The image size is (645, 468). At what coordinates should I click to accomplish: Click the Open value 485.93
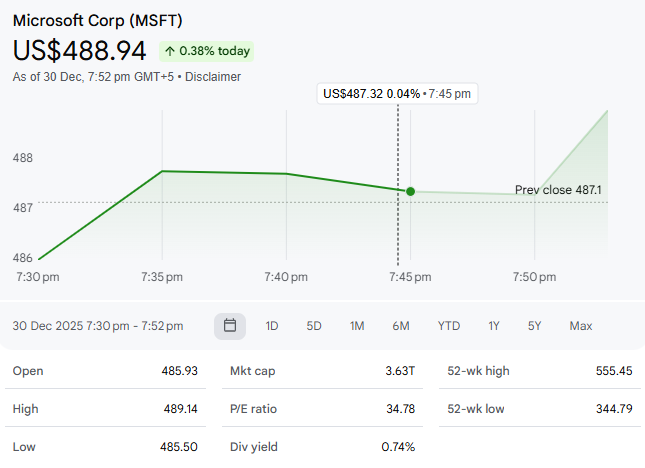(179, 371)
